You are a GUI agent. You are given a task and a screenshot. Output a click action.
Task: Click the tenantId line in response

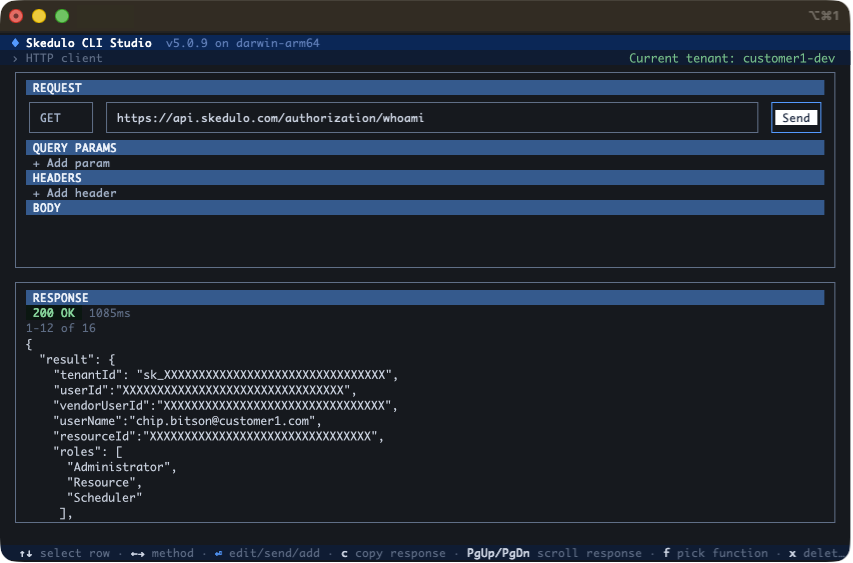[226, 375]
